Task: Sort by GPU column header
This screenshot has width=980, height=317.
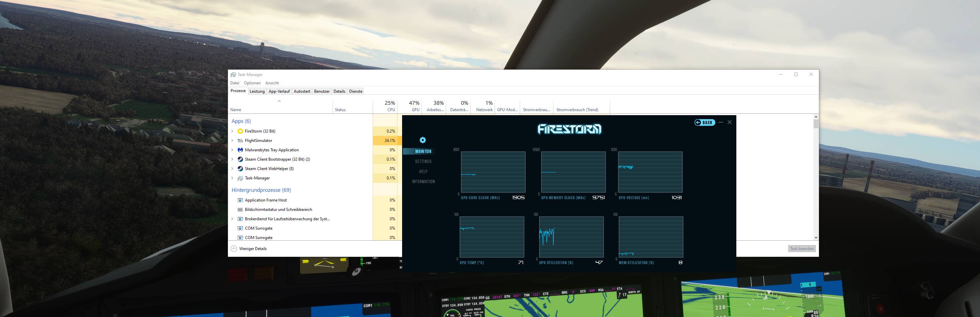Action: [x=409, y=106]
